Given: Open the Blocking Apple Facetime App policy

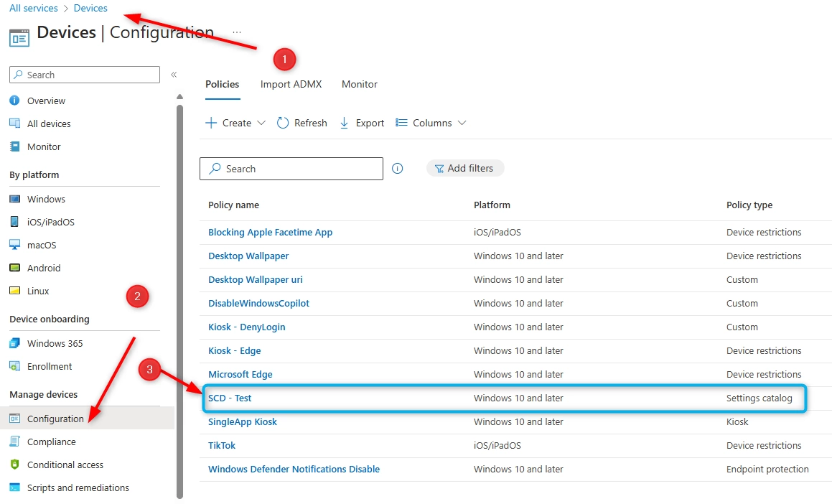Looking at the screenshot, I should coord(270,232).
